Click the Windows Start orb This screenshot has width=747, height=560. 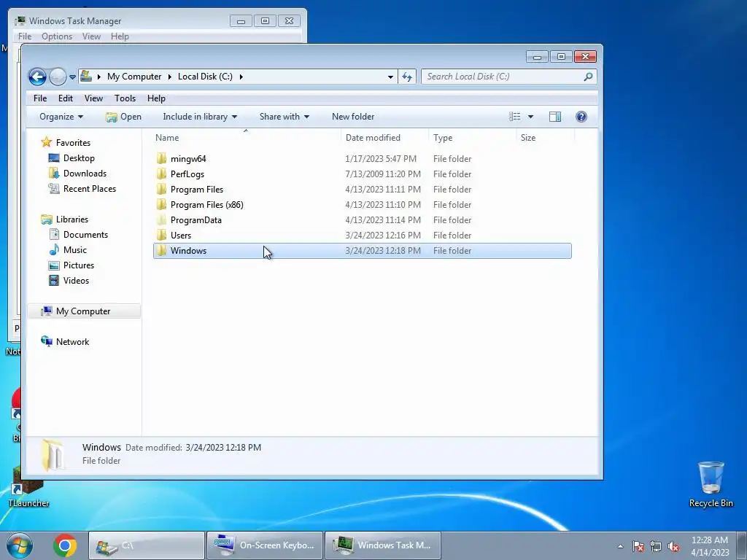pyautogui.click(x=19, y=545)
